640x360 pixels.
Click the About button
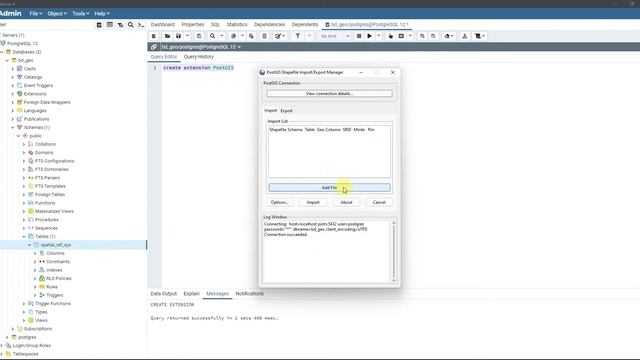tap(346, 202)
